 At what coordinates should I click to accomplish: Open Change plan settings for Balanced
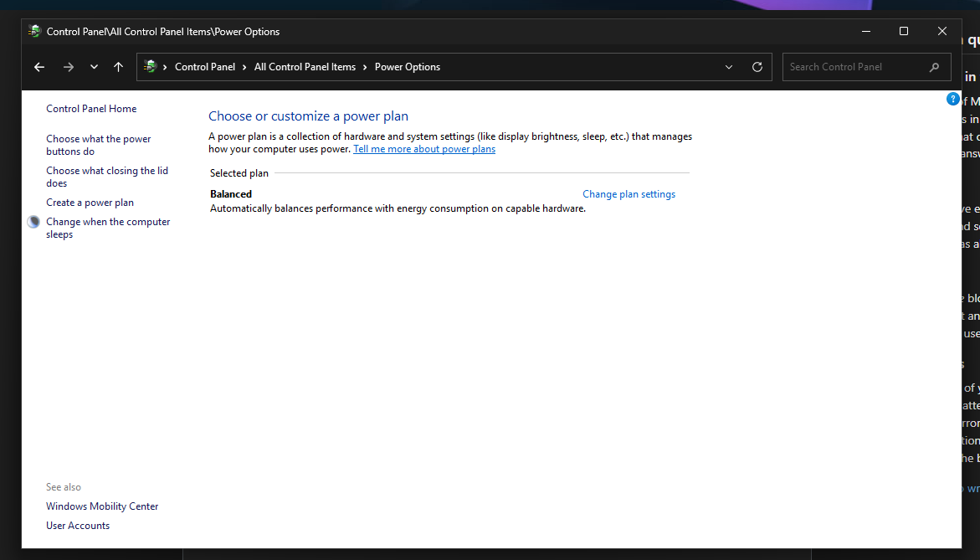[629, 194]
